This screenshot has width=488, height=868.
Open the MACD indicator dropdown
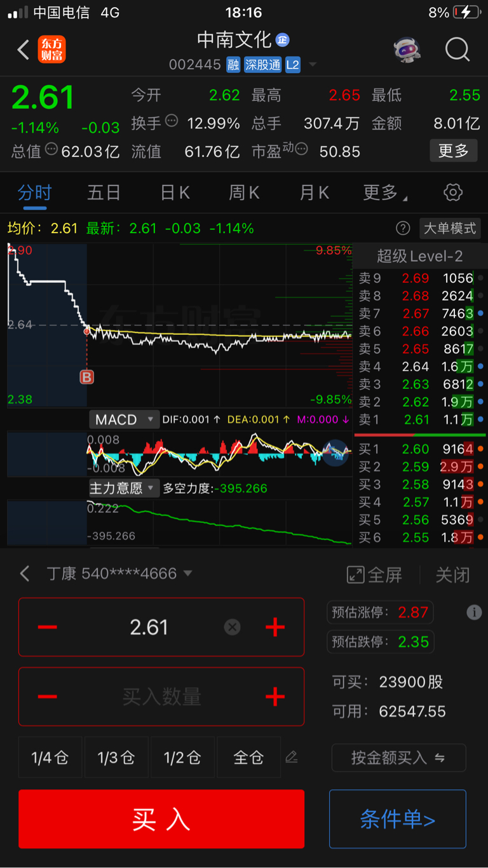(x=124, y=419)
